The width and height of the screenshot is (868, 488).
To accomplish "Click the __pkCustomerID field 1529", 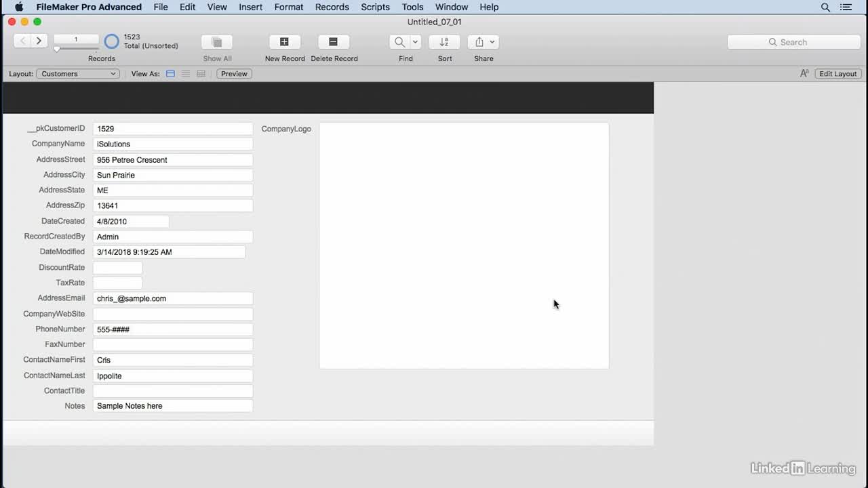I will click(173, 129).
